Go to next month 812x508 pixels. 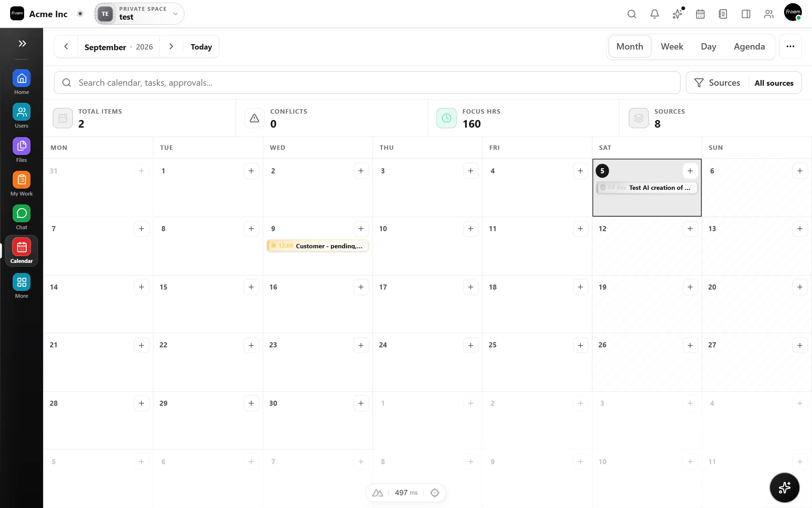point(171,47)
